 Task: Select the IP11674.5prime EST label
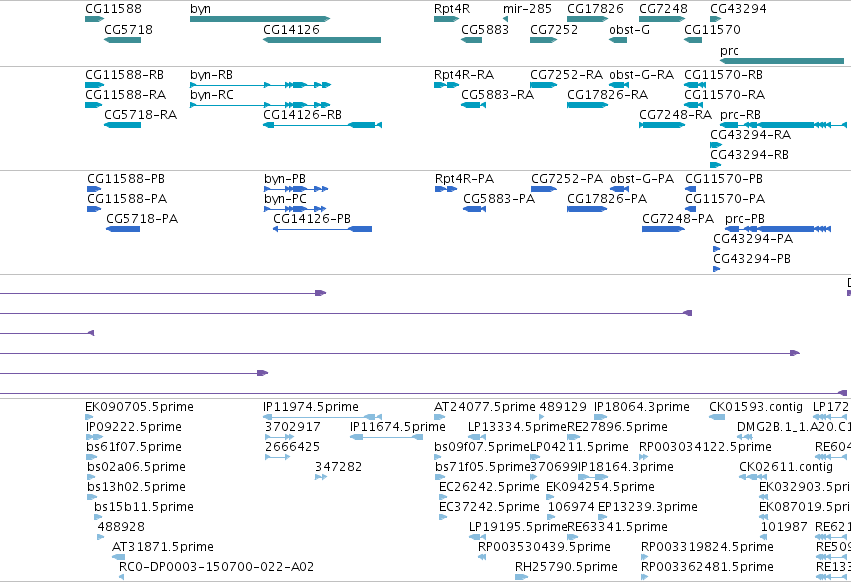pos(397,427)
